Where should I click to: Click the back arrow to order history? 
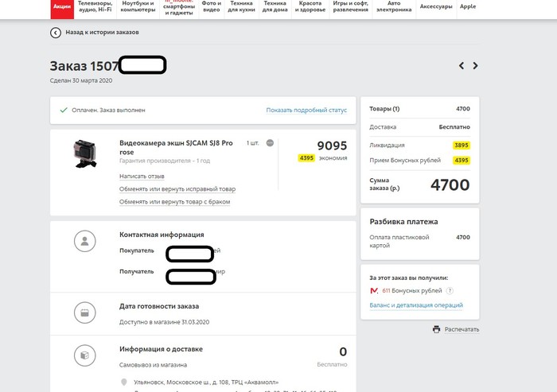(55, 33)
